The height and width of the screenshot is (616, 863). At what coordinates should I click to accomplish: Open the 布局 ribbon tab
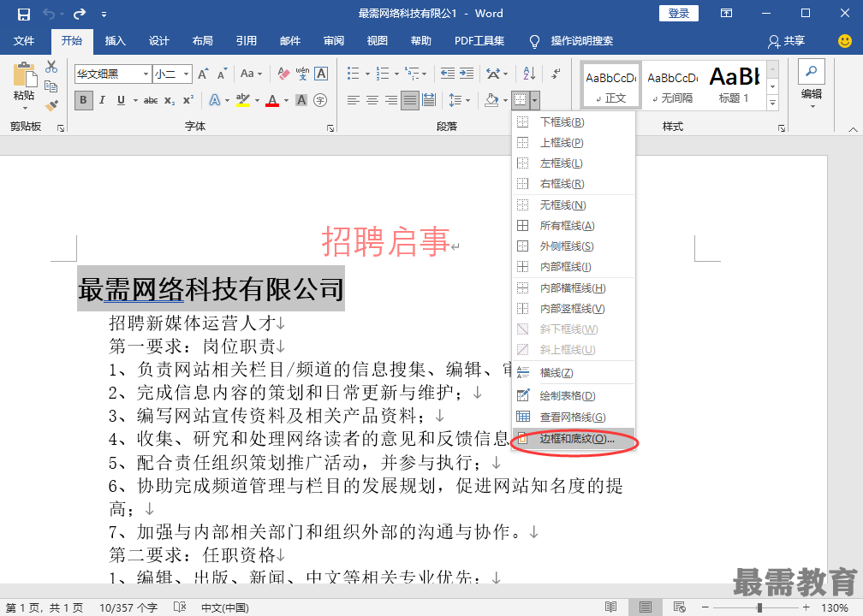click(203, 41)
